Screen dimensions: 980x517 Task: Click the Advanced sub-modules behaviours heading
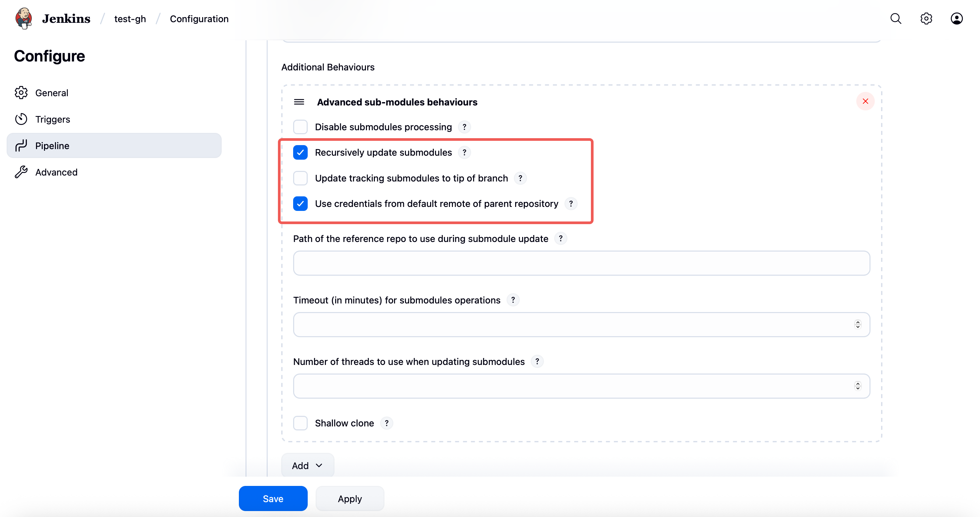397,102
